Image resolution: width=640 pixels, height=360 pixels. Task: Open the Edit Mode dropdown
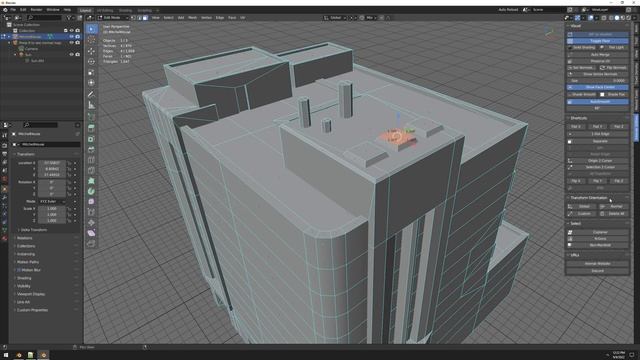click(112, 18)
